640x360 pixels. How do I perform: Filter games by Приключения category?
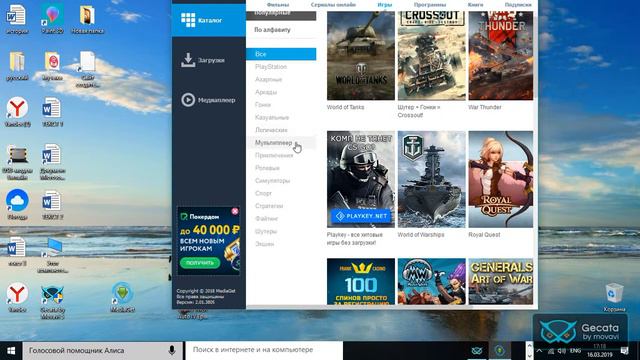(274, 155)
